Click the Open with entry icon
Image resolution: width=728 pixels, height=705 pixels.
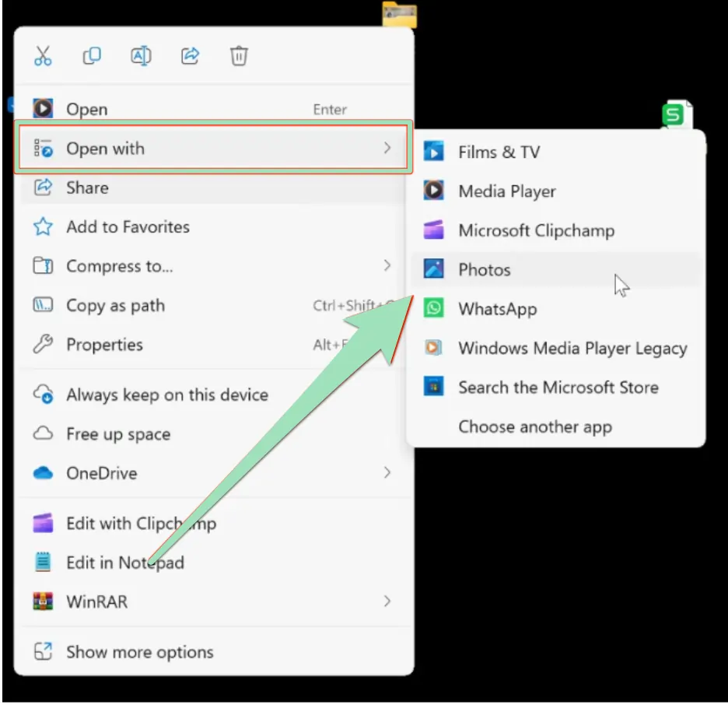(x=44, y=148)
